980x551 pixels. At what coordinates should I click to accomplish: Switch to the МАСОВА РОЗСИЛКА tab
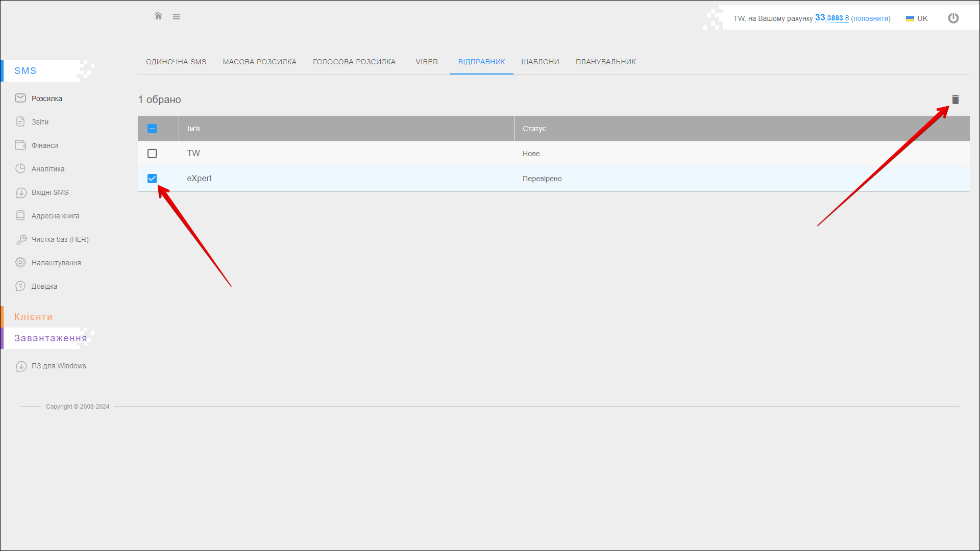tap(259, 62)
